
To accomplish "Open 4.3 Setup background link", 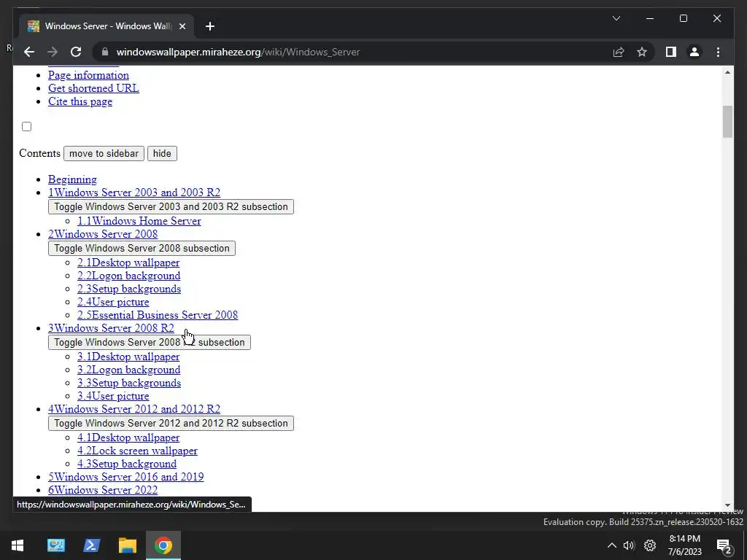I will click(127, 464).
